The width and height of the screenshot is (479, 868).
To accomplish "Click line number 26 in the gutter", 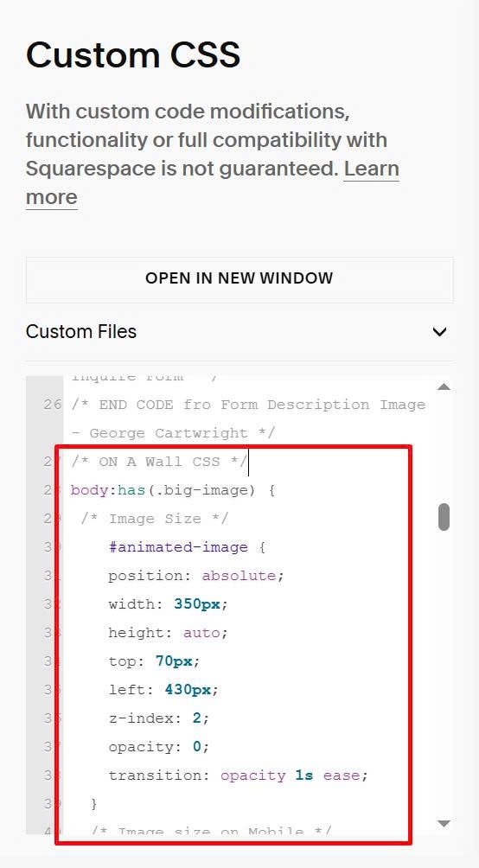I will click(x=53, y=405).
